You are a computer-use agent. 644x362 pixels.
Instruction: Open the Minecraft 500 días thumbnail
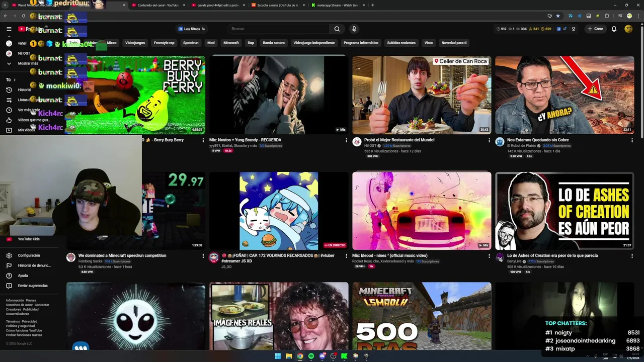[x=422, y=316]
